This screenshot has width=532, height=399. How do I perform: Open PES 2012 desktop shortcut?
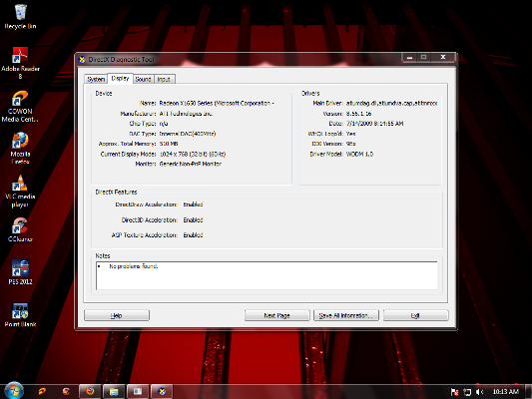pyautogui.click(x=20, y=272)
